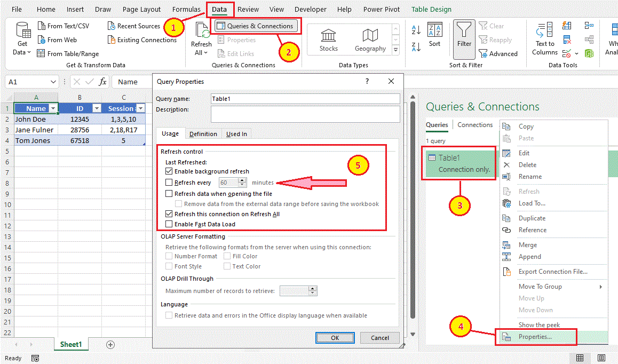The width and height of the screenshot is (618, 364).
Task: Open Existing Connections
Action: 142,40
